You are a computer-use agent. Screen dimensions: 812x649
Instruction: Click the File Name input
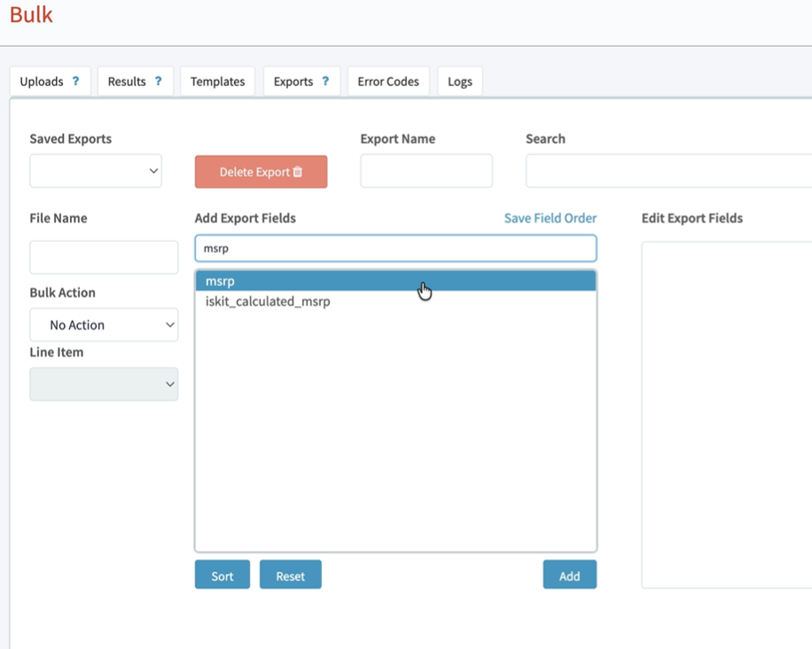[x=104, y=257]
